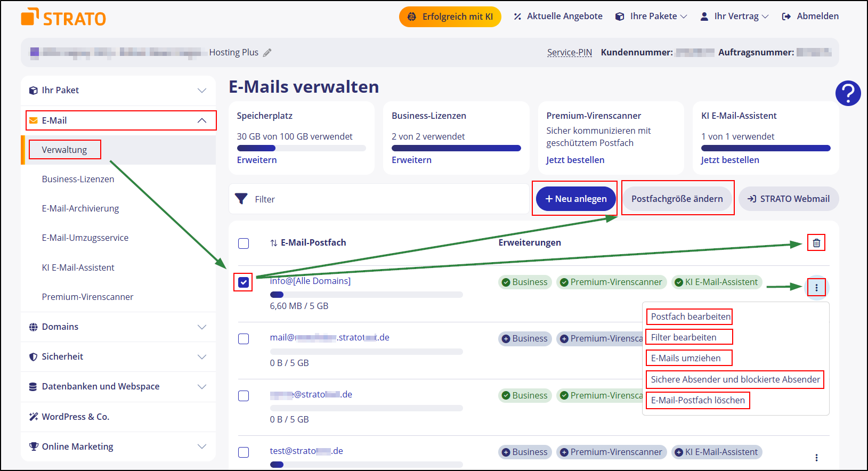Expand Ihr Paket sidebar section

(x=118, y=91)
